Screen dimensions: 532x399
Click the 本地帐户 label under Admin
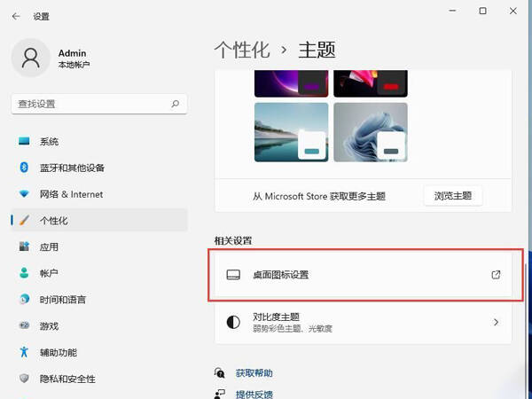click(74, 65)
